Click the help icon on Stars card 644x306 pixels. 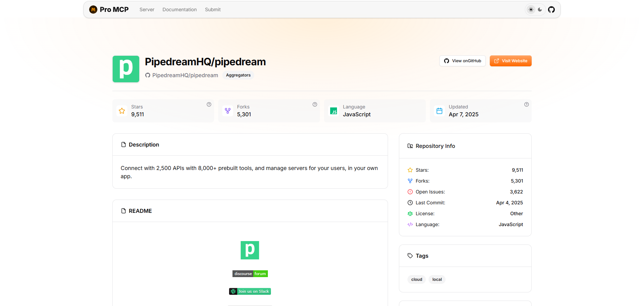[x=209, y=104]
